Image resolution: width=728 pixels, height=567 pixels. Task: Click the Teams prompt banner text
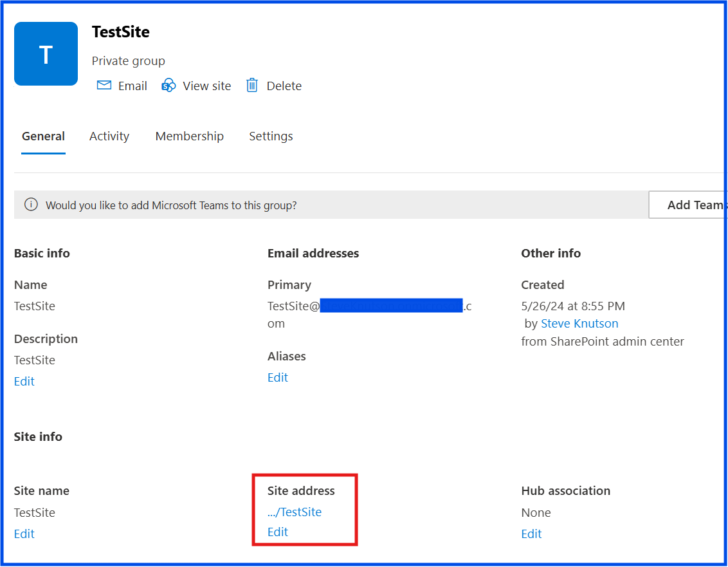(x=171, y=205)
